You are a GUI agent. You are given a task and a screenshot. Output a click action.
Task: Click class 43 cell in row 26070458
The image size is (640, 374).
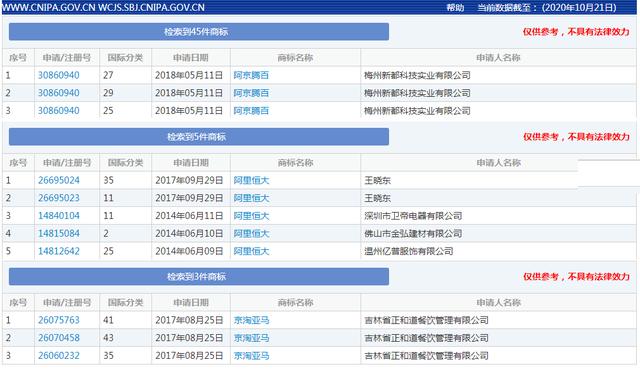[x=108, y=338]
